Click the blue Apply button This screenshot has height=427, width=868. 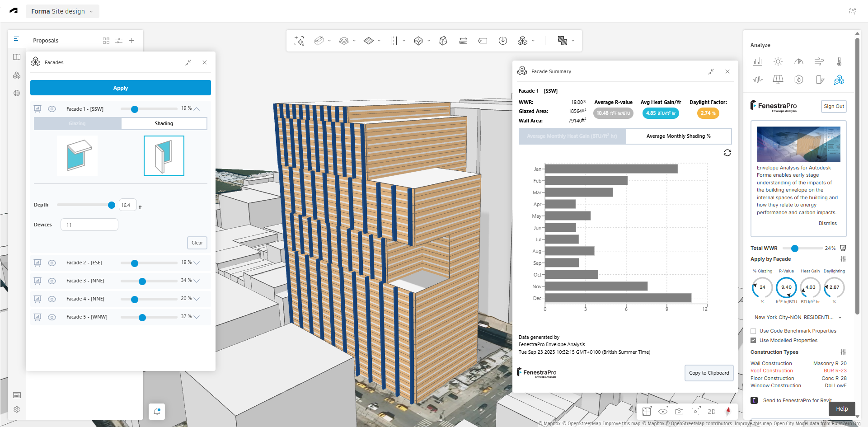[120, 88]
